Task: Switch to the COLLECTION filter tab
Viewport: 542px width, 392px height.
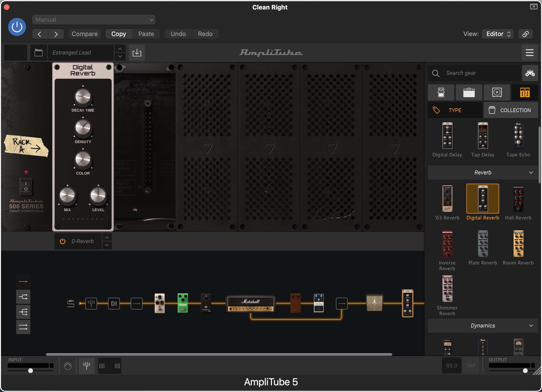Action: click(x=511, y=110)
